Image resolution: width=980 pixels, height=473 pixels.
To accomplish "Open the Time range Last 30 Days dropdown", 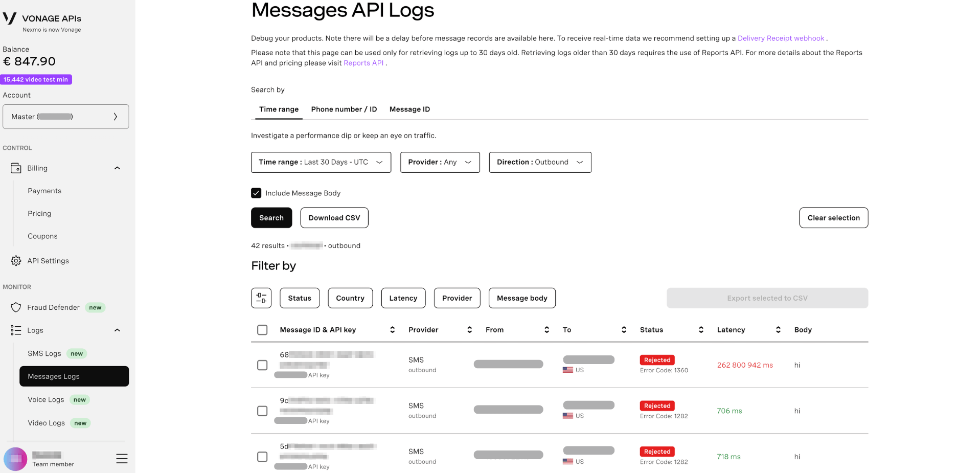I will (x=321, y=162).
